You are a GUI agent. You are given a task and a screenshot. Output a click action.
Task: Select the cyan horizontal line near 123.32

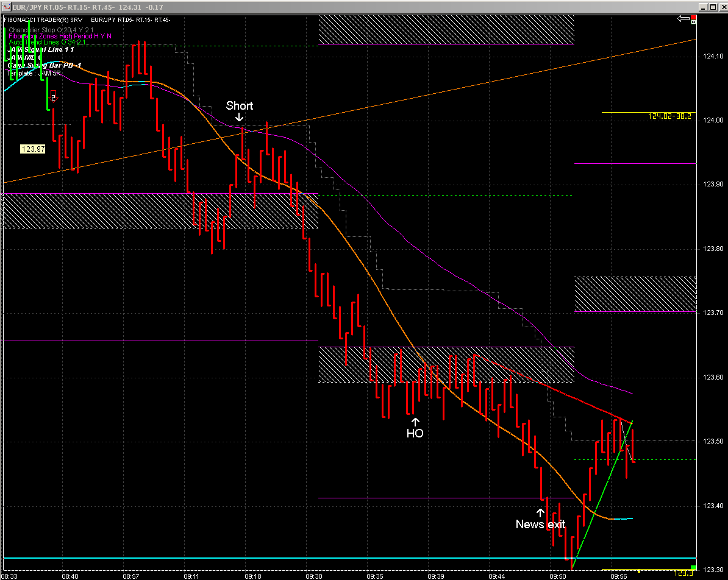(x=349, y=557)
